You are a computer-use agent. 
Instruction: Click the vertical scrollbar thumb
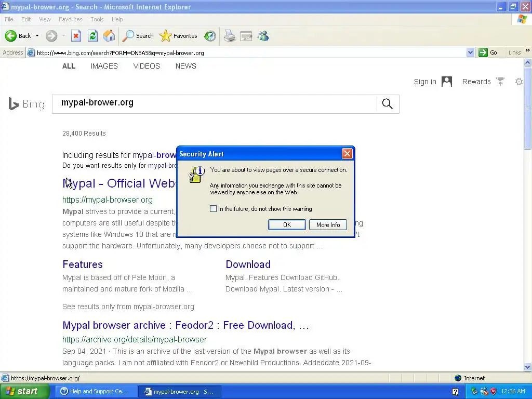pos(528,108)
